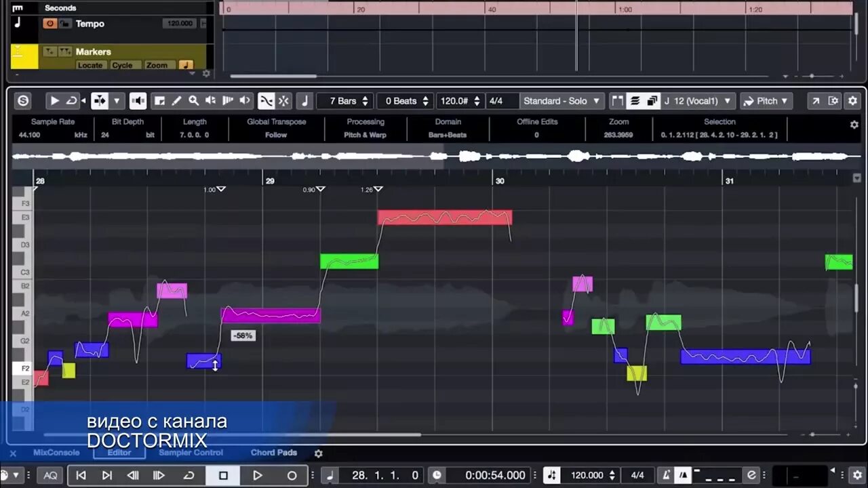Click the Global Transpose Follow value
The image size is (868, 488).
click(275, 135)
